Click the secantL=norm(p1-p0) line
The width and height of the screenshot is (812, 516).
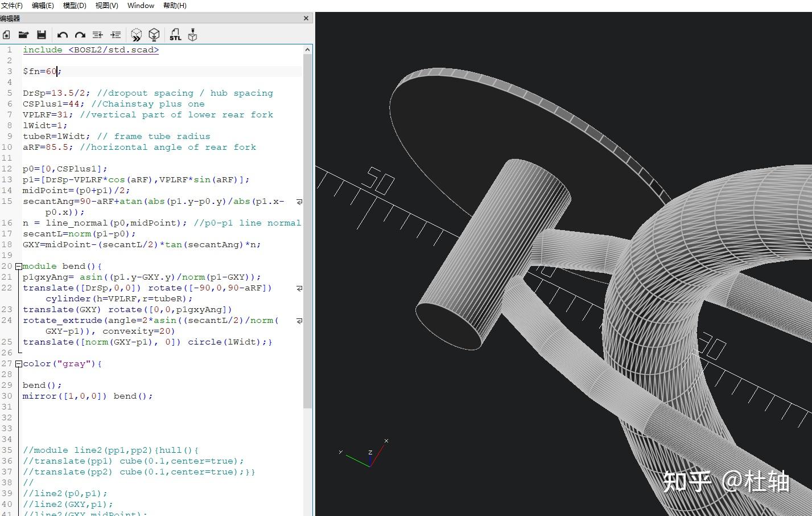79,234
